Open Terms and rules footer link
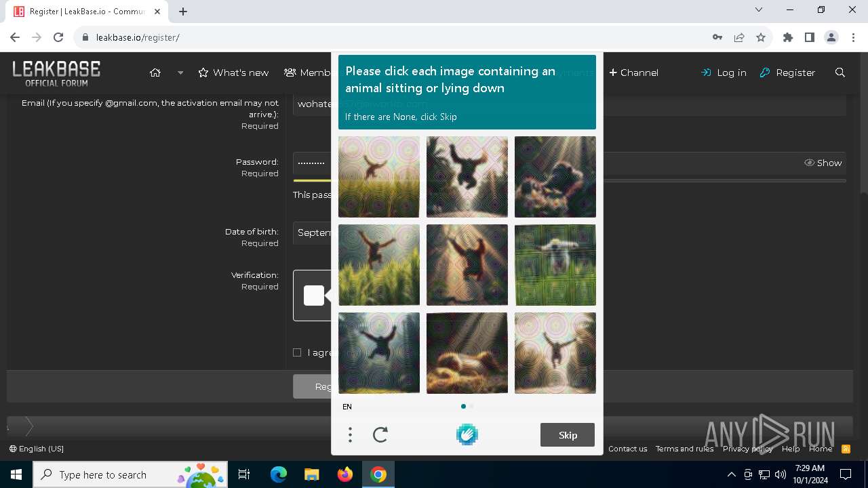 pyautogui.click(x=684, y=449)
